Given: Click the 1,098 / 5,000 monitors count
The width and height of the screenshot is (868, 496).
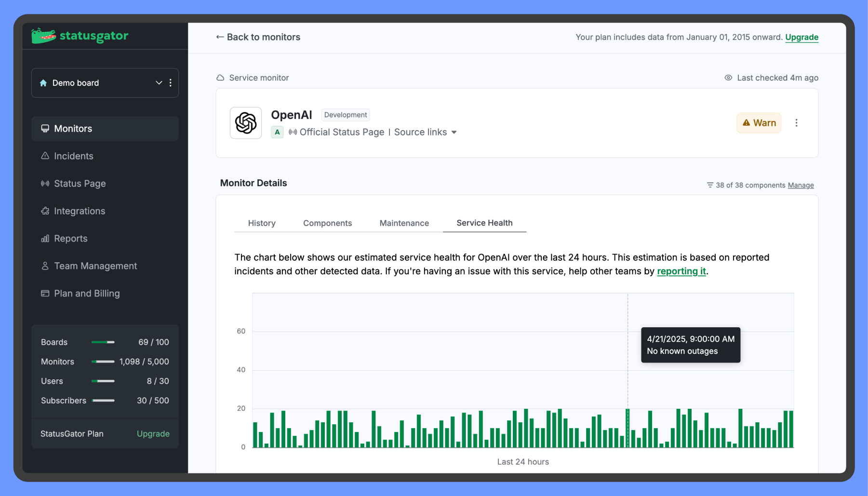Looking at the screenshot, I should 144,362.
